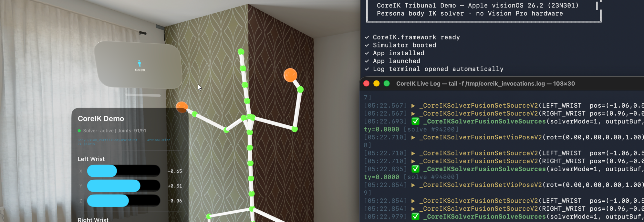Click the arrow before the 05:22.710 LEFT_WRIST line
The height and width of the screenshot is (222, 644).
click(413, 153)
